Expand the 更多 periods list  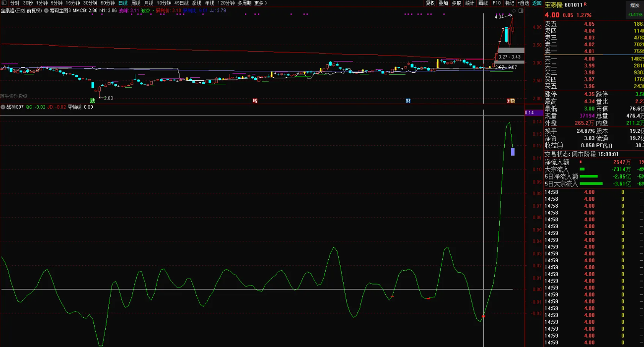[x=260, y=3]
